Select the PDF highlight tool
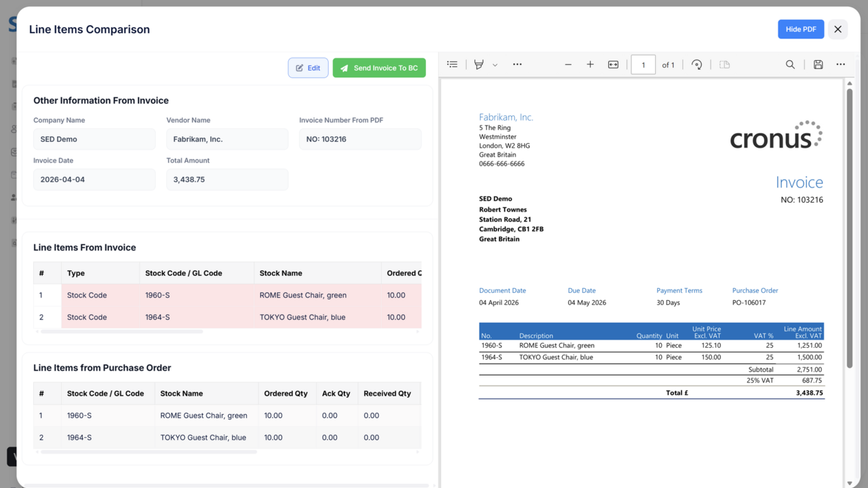This screenshot has width=868, height=488. pyautogui.click(x=479, y=64)
